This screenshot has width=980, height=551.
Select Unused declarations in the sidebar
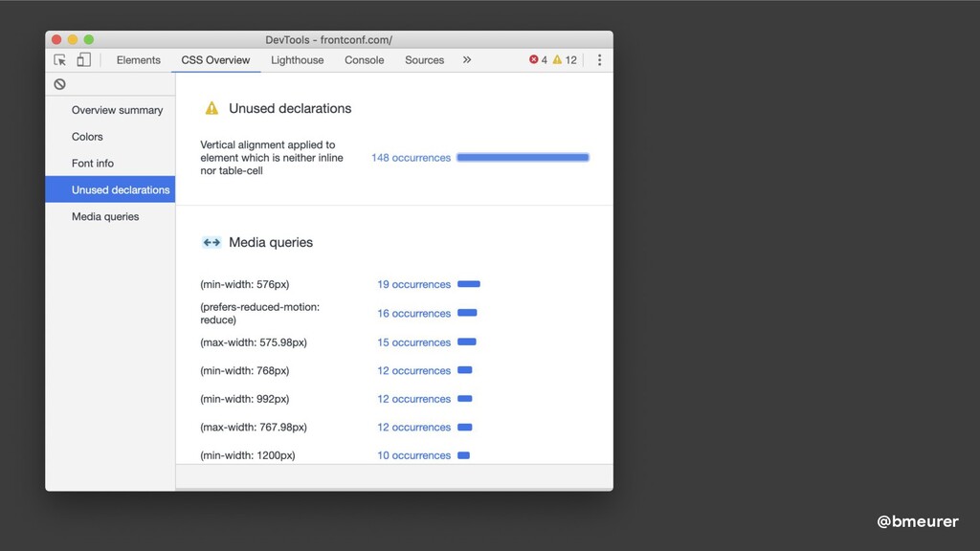[110, 190]
